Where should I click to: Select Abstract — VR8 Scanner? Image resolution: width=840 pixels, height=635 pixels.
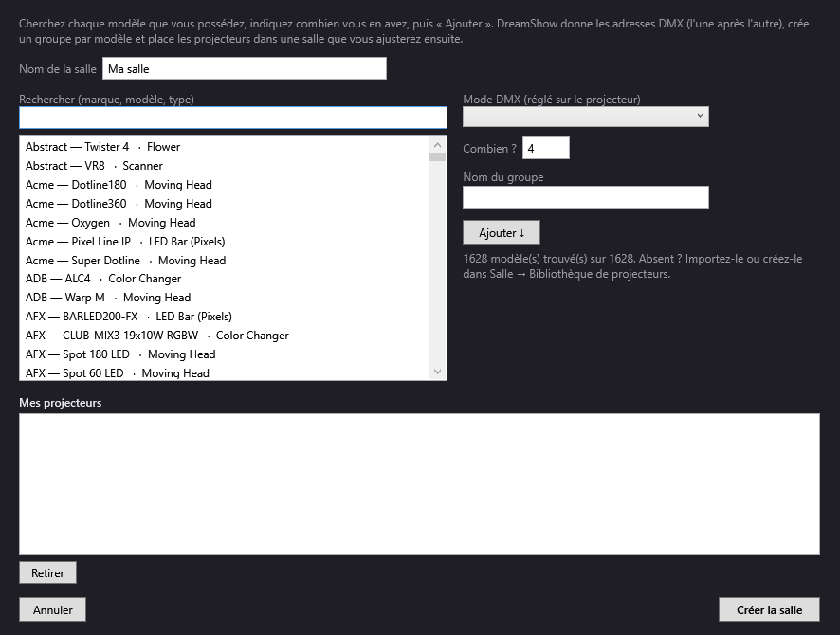(225, 166)
